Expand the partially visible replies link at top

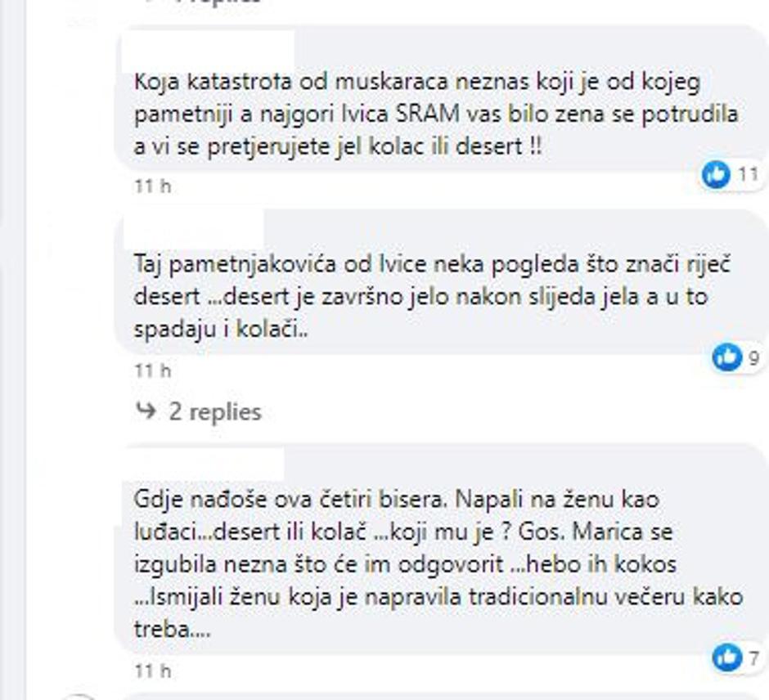tap(217, 2)
